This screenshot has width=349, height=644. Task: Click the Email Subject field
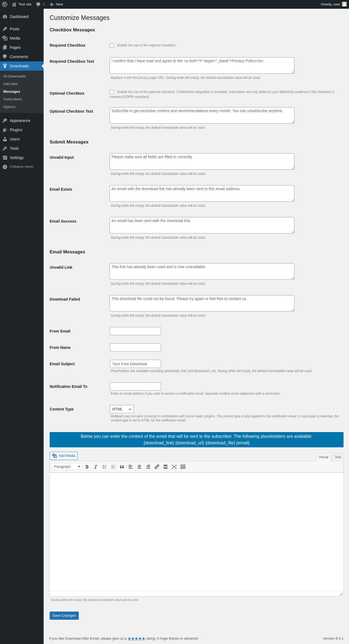[136, 364]
